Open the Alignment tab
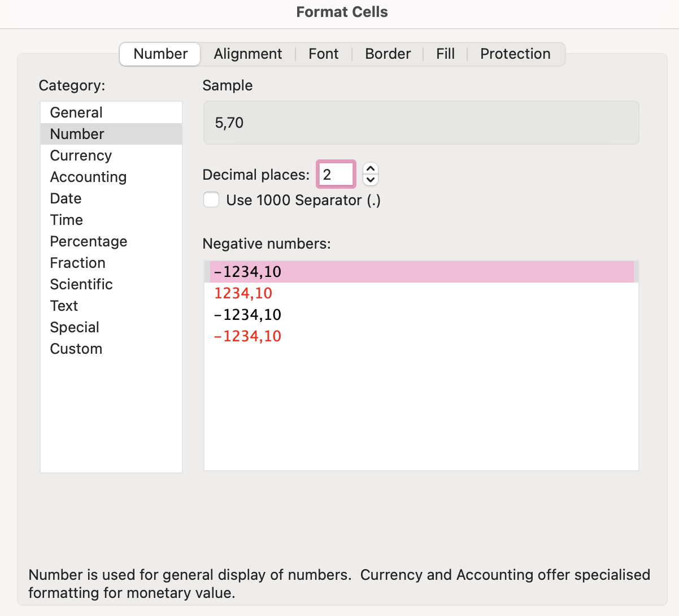This screenshot has height=616, width=679. [248, 54]
